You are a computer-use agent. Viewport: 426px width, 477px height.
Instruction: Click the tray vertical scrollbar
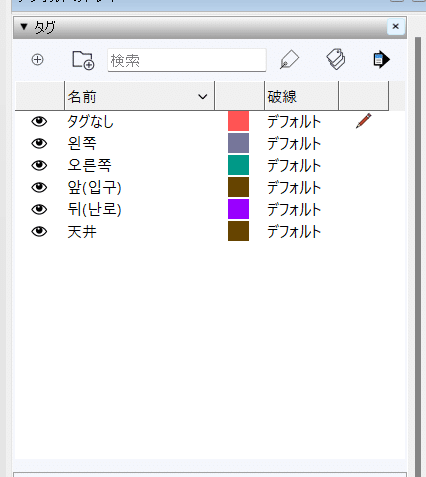point(418,257)
